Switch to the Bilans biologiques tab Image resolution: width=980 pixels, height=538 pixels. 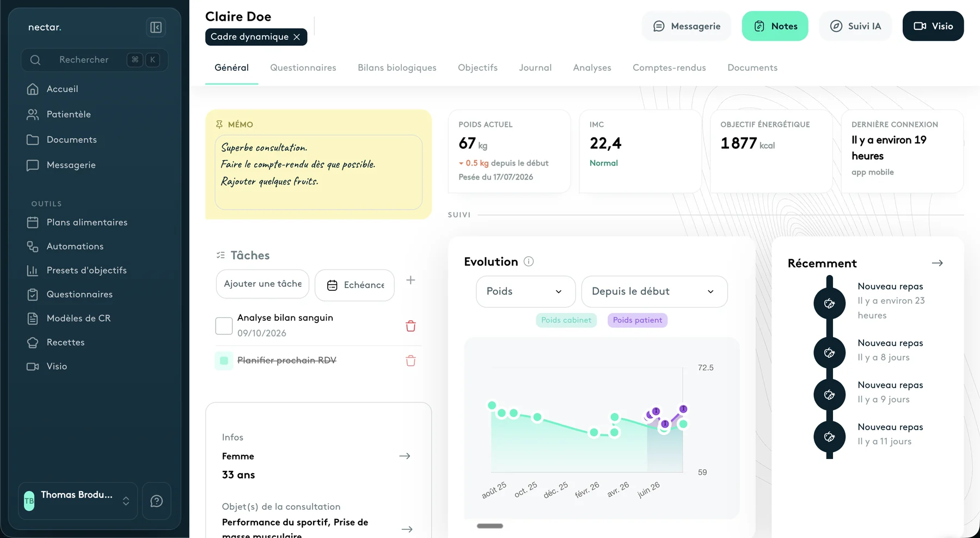click(397, 68)
